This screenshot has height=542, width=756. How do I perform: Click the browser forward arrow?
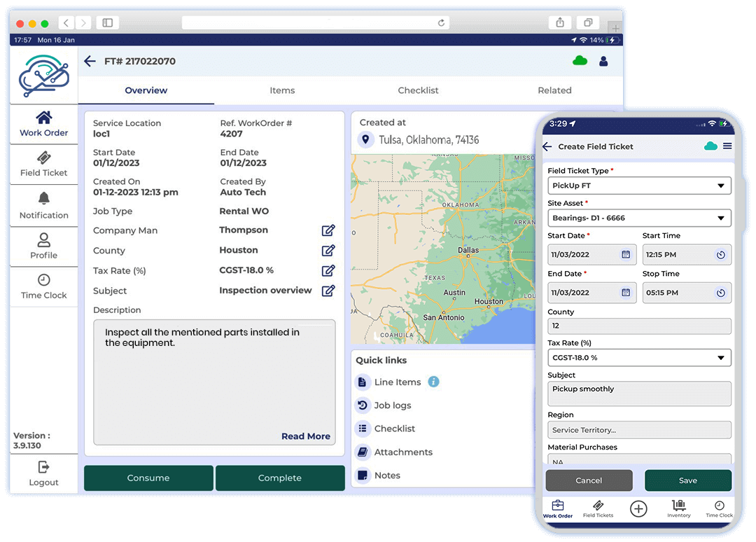(x=83, y=22)
